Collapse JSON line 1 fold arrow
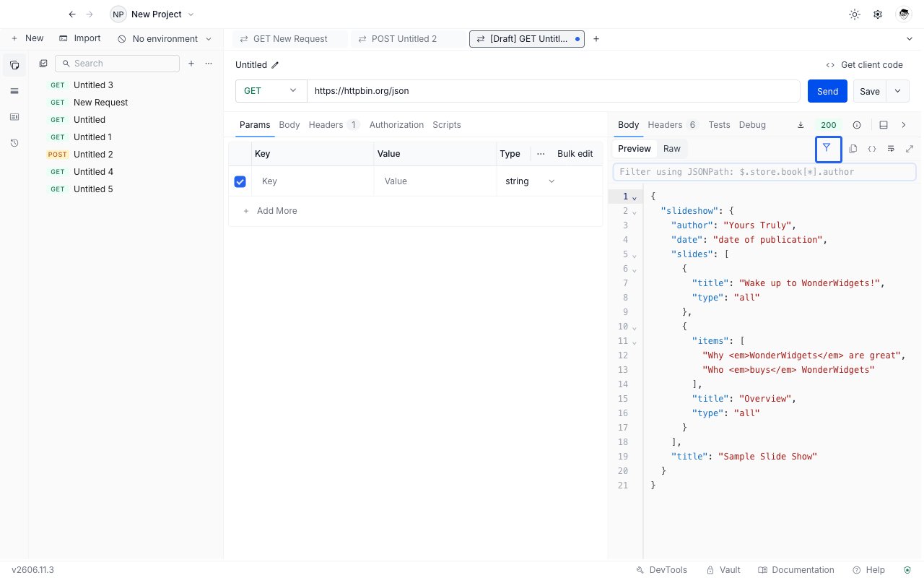 635,197
